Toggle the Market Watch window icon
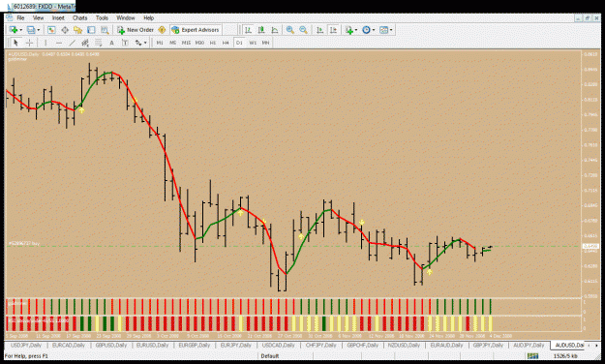 (x=51, y=30)
